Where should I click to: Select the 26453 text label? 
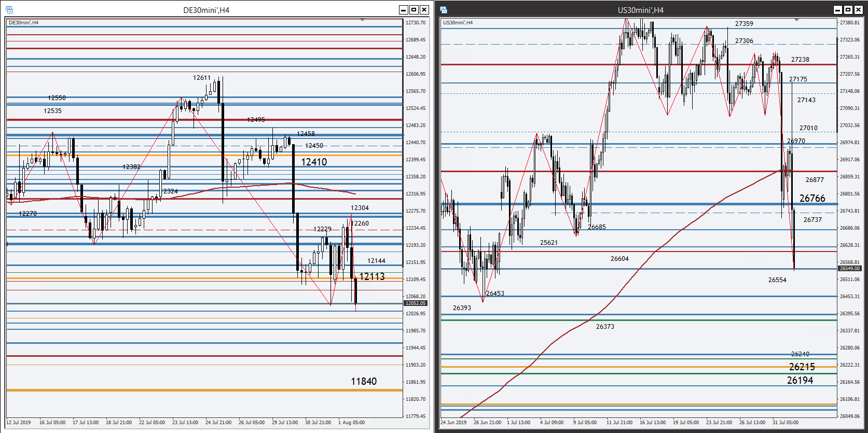495,294
